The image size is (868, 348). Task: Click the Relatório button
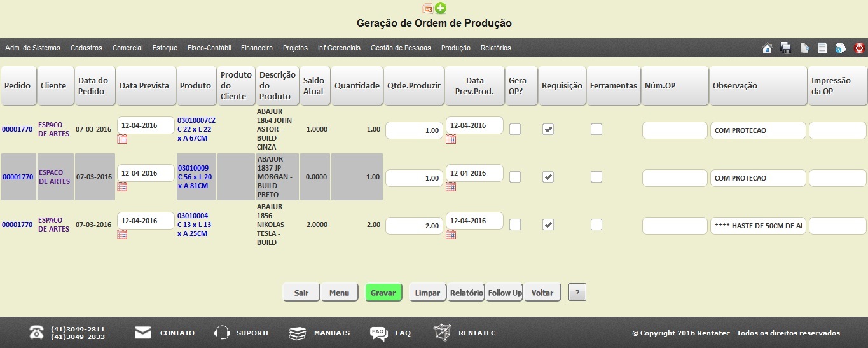466,293
